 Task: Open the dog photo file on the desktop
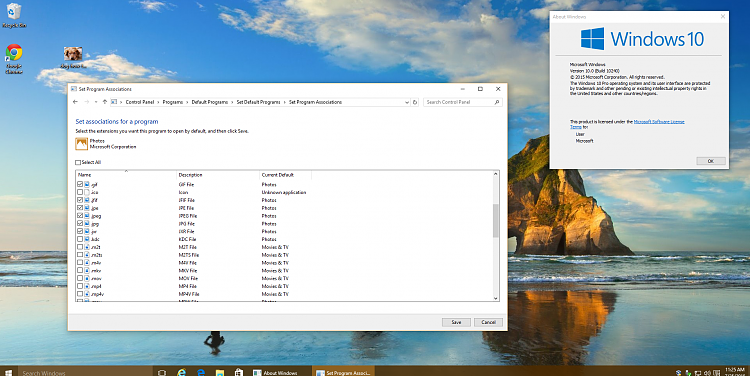point(73,58)
